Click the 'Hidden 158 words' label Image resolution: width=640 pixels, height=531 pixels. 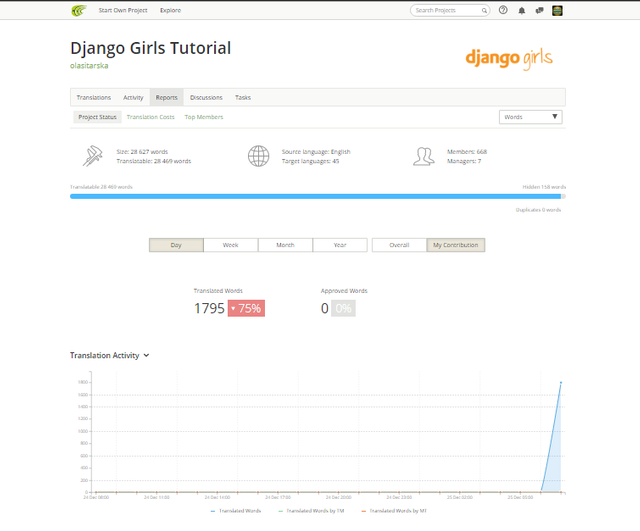coord(544,187)
